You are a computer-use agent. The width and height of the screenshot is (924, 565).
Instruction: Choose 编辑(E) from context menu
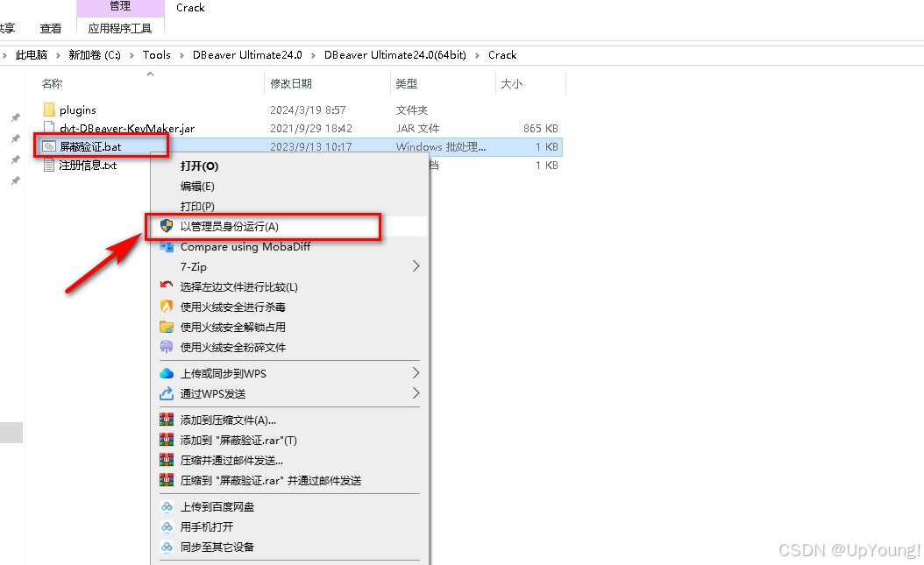point(197,187)
